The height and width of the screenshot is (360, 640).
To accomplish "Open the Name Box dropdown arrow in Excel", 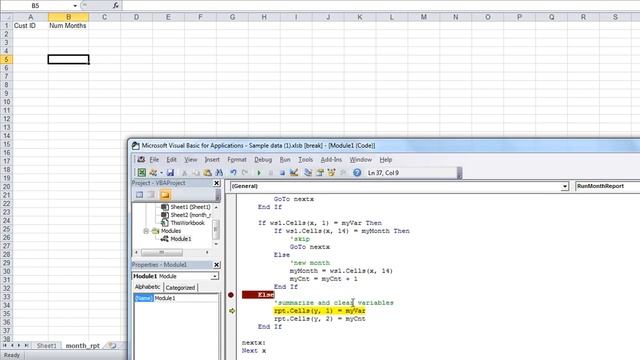I will [75, 6].
